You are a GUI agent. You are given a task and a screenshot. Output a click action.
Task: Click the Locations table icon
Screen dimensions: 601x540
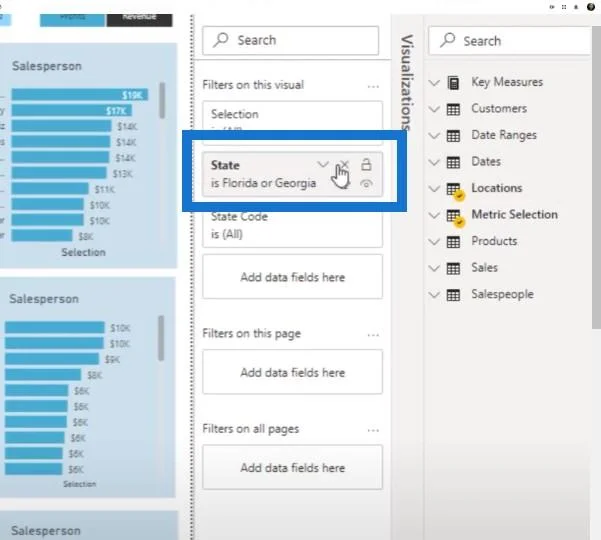point(455,190)
